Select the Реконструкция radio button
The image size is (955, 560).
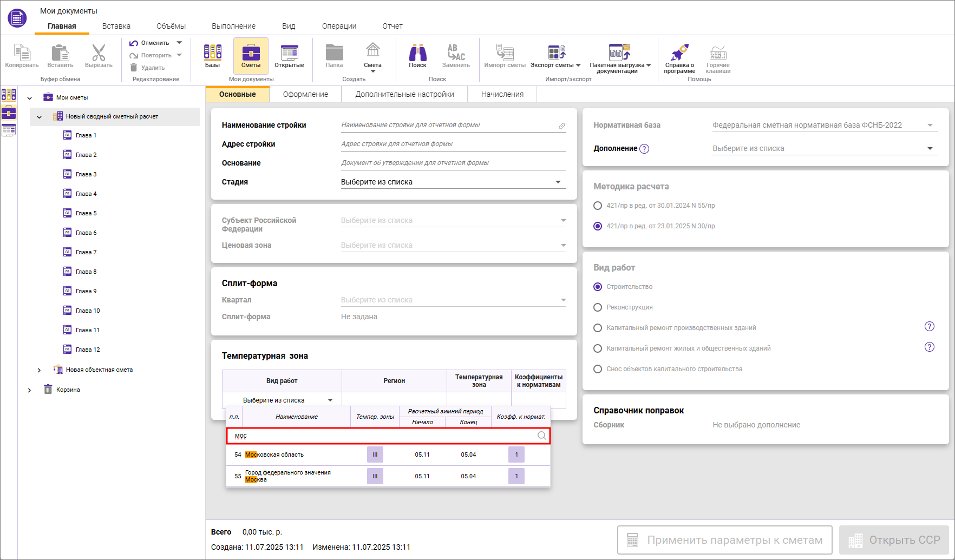(598, 307)
